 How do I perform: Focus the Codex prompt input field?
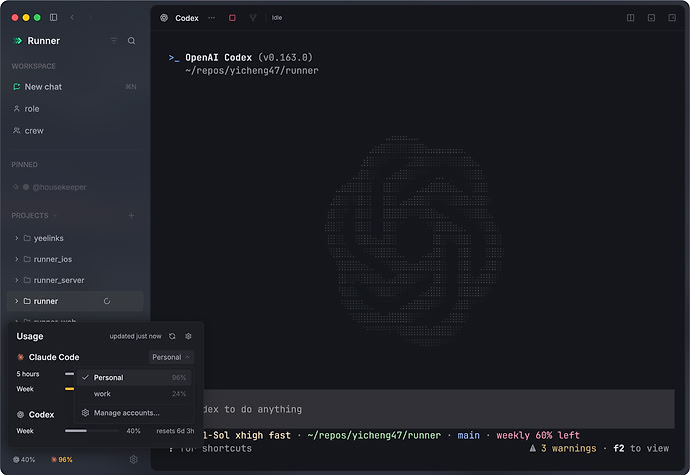(412, 409)
